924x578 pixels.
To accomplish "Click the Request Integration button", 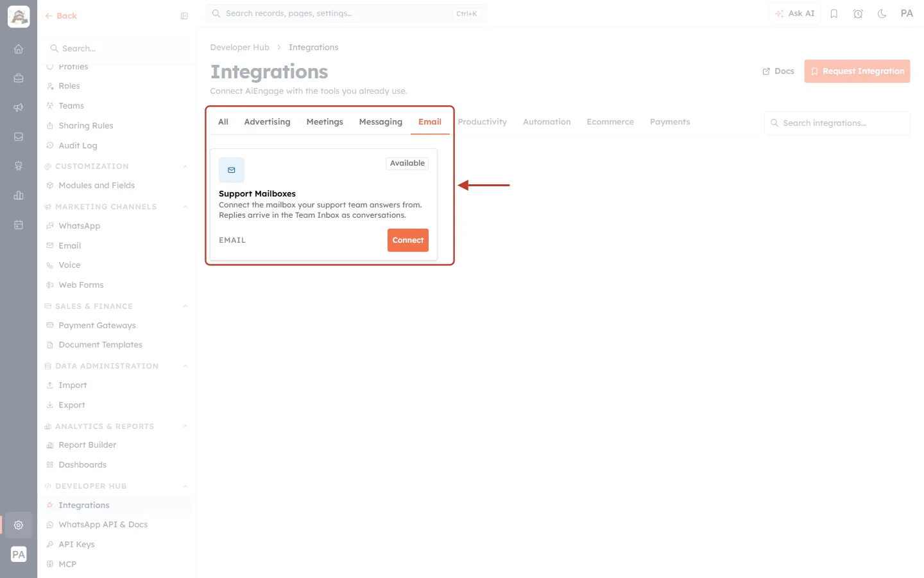I will [857, 71].
